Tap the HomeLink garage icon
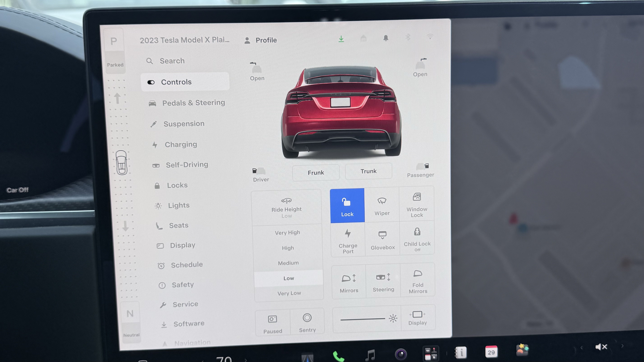644x362 pixels. (x=363, y=38)
